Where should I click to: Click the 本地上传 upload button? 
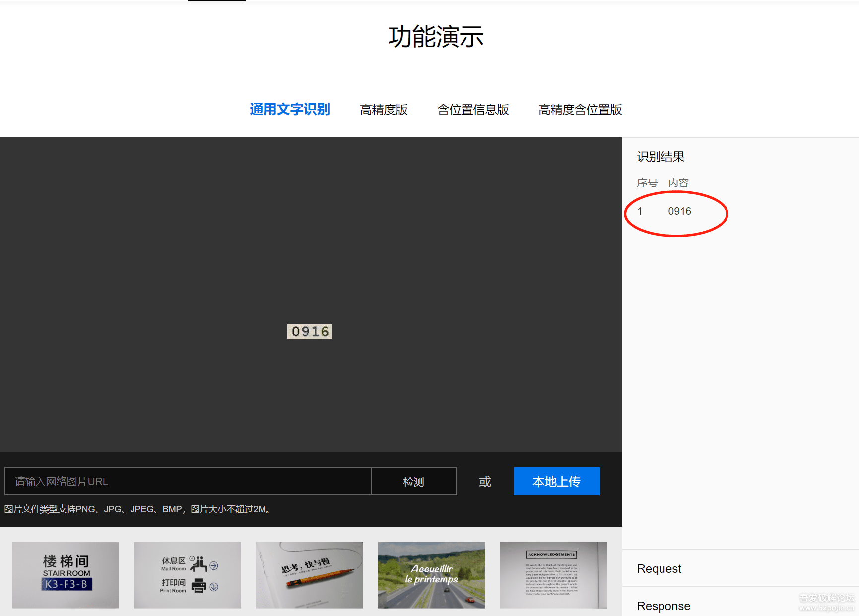coord(556,481)
